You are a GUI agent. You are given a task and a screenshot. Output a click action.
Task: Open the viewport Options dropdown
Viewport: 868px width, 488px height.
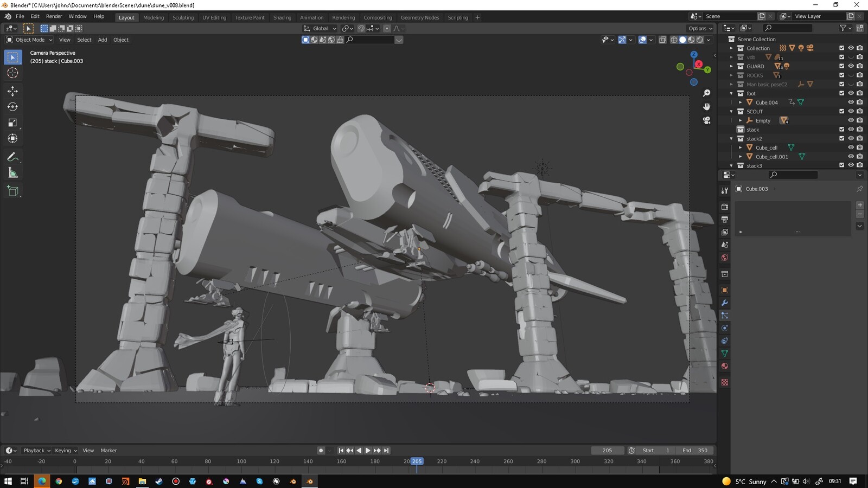click(x=700, y=28)
